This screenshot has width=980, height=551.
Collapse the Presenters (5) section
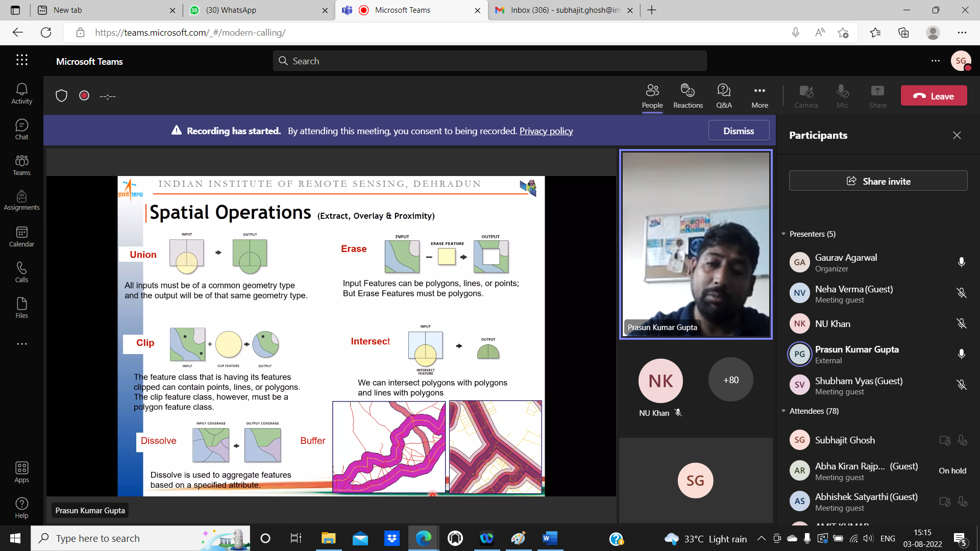[783, 234]
